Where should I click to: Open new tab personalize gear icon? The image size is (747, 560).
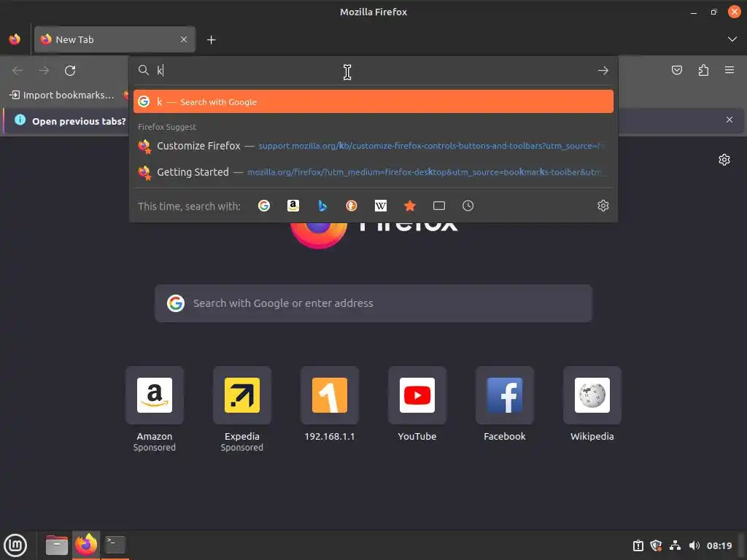[724, 160]
